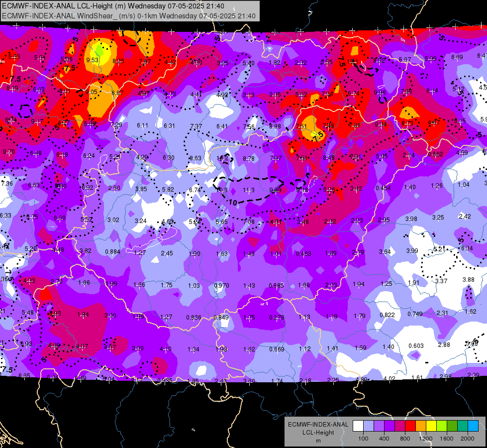
Task: Click the wind shear value 0.884
Action: coord(112,251)
